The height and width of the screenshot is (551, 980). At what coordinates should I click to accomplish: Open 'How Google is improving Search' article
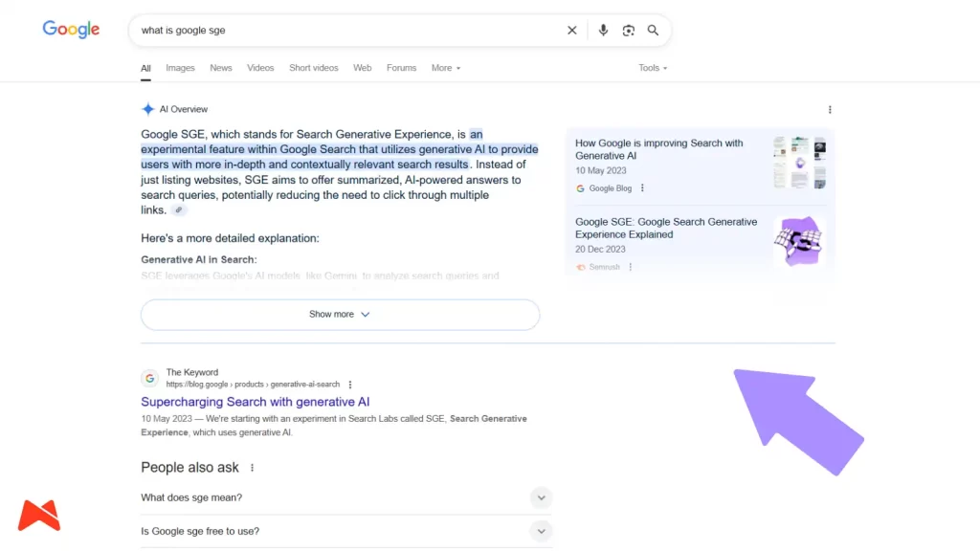point(658,149)
